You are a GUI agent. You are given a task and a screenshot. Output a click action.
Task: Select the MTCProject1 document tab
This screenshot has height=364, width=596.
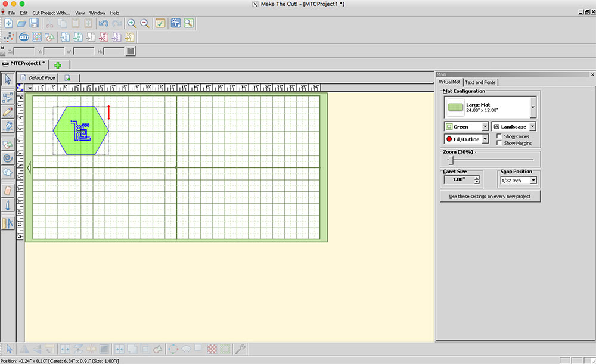[x=24, y=64]
